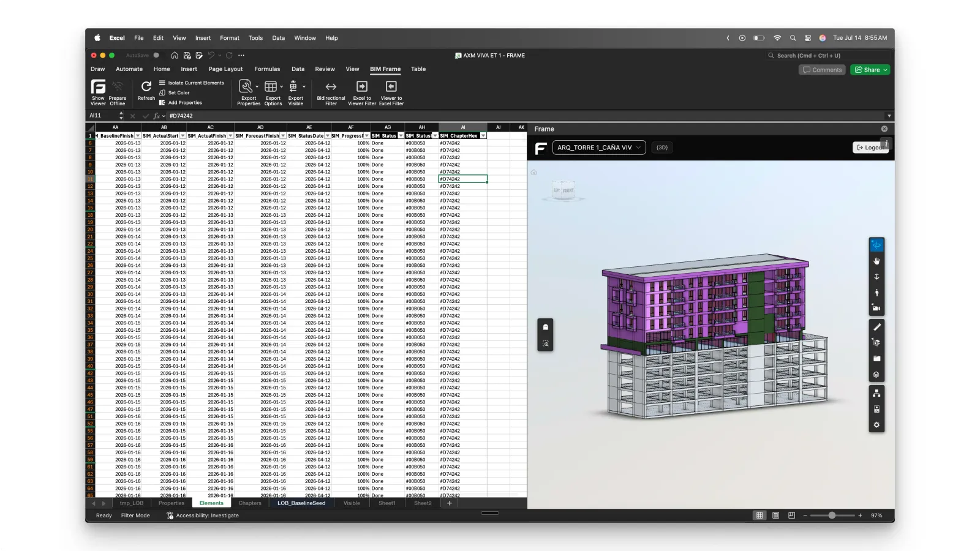The image size is (980, 551).
Task: Open the SIM_ChapterHex filter dropdown
Action: click(483, 136)
